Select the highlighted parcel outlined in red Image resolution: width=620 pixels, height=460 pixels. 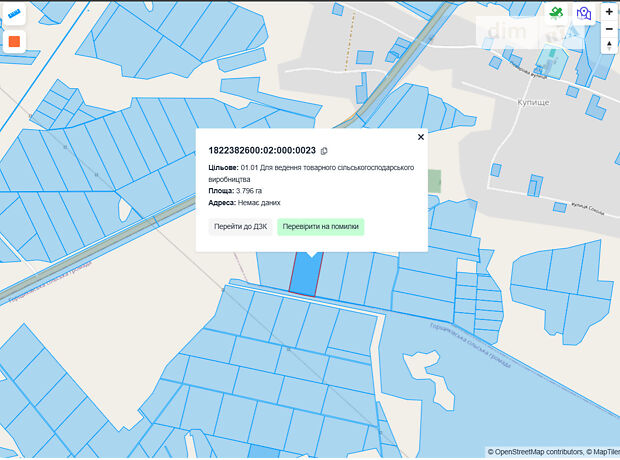point(305,274)
